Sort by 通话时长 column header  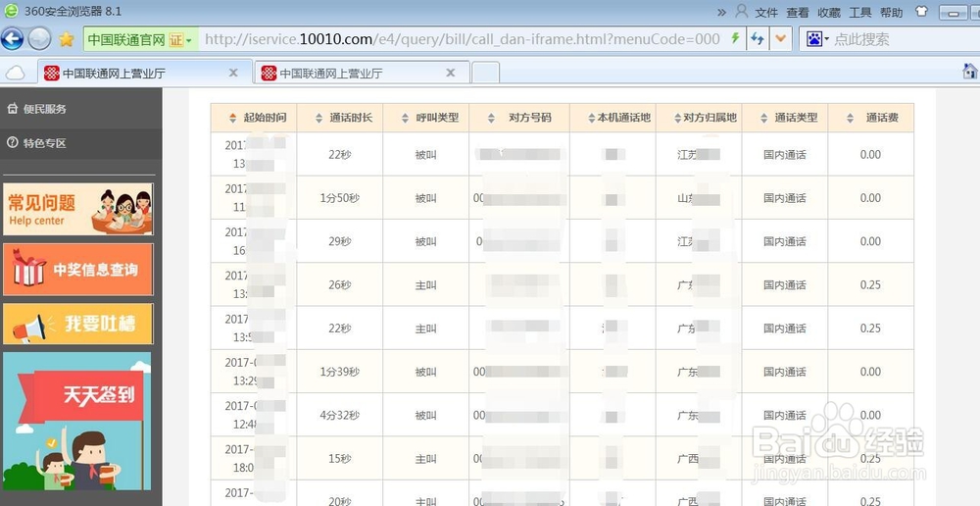[340, 117]
